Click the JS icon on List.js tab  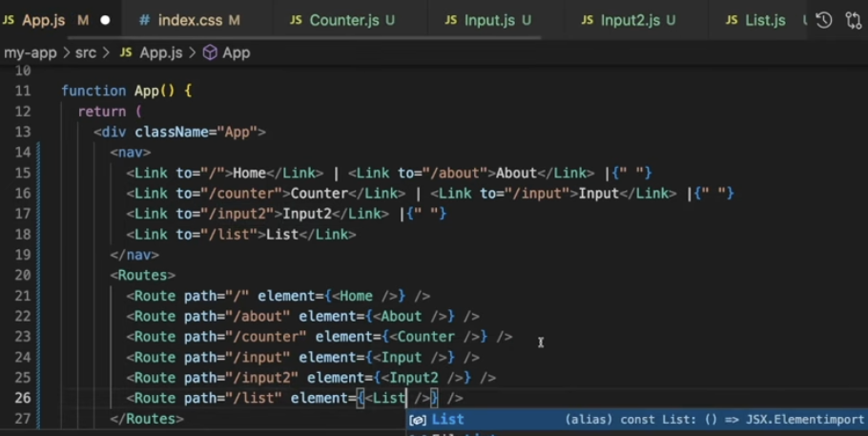click(x=732, y=20)
